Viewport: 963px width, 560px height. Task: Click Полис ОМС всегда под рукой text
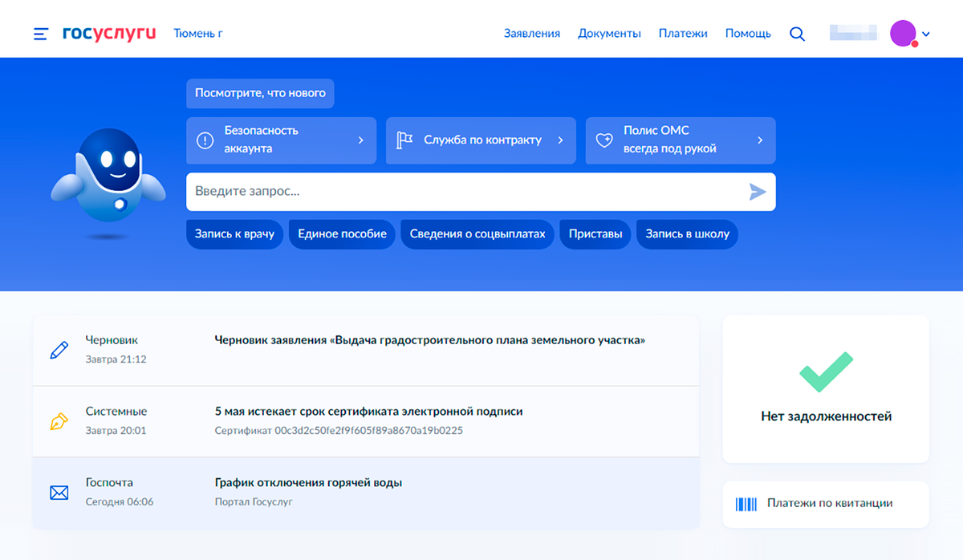pos(669,140)
